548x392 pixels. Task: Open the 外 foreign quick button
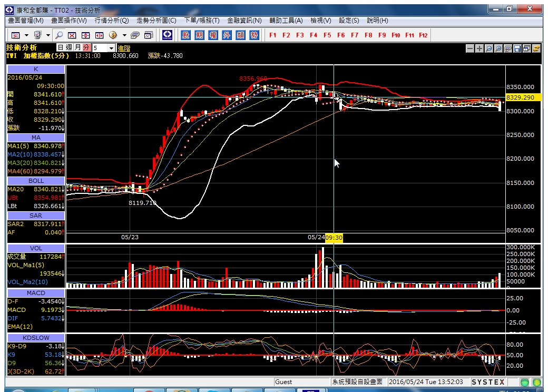(227, 35)
